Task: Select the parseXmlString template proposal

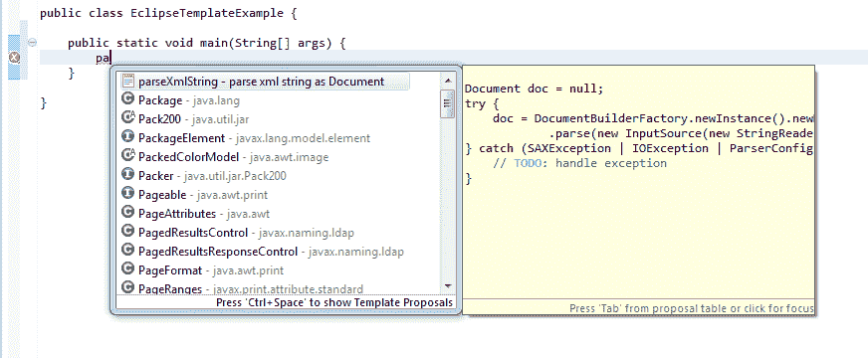Action: pos(265,82)
